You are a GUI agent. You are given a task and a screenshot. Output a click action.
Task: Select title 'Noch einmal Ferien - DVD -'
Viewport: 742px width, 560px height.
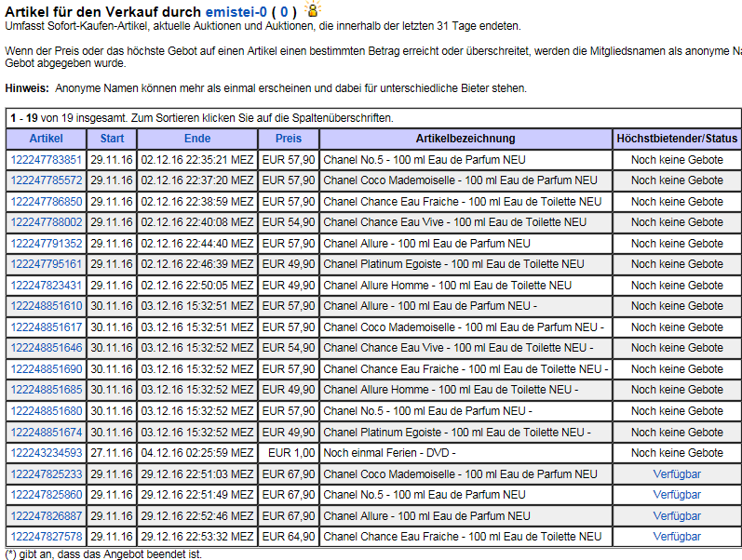[x=389, y=453]
